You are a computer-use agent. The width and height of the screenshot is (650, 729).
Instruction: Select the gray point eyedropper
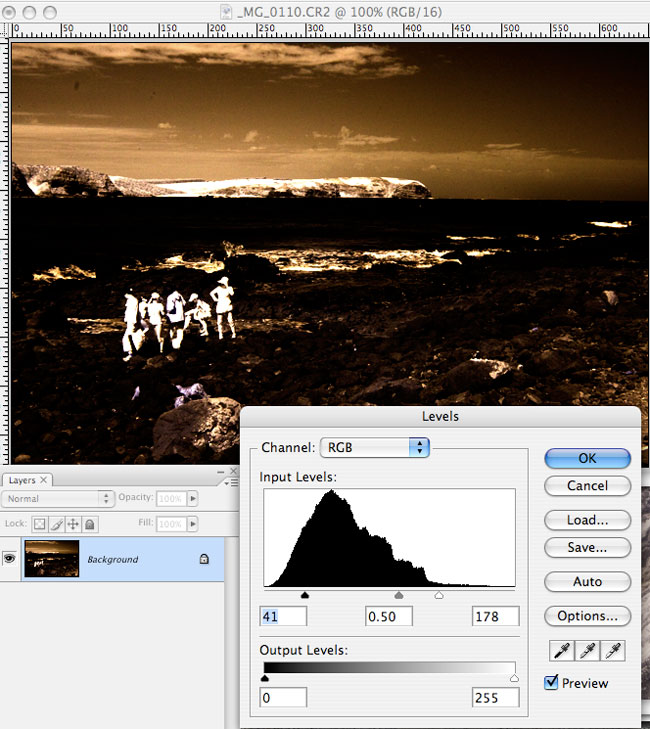[x=588, y=651]
